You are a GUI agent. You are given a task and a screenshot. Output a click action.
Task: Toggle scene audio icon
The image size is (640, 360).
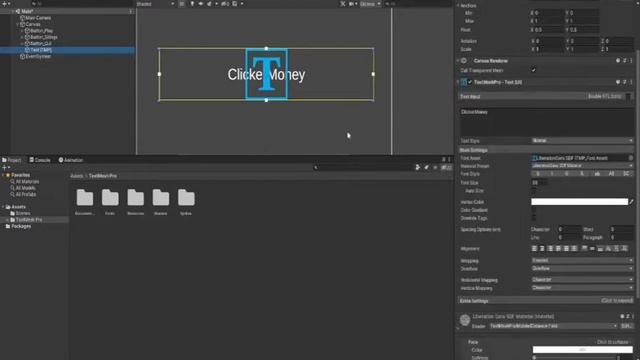[x=200, y=4]
